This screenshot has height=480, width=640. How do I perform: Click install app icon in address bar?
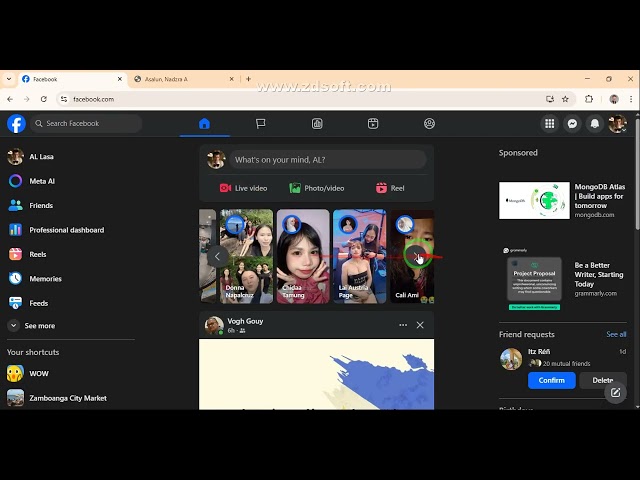(x=550, y=99)
